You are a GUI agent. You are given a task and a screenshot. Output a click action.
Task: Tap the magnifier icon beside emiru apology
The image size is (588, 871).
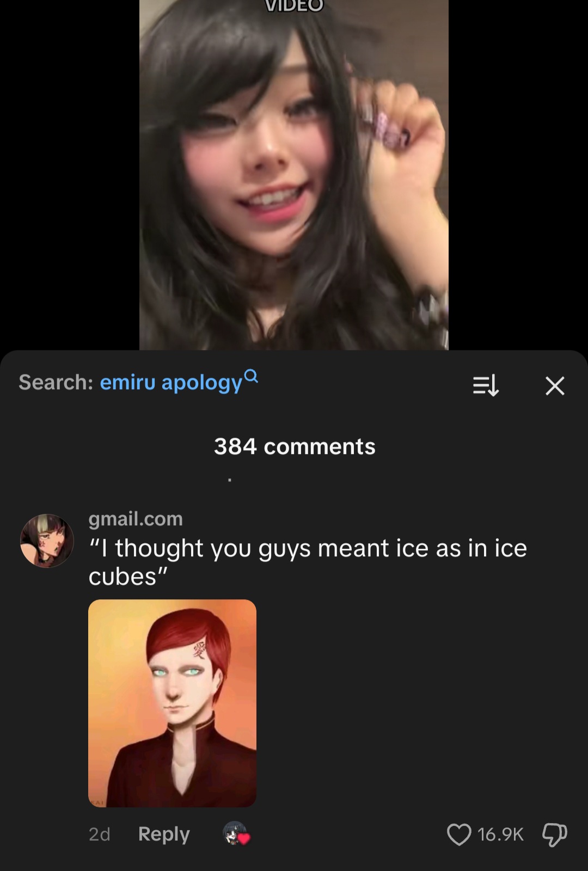(251, 376)
